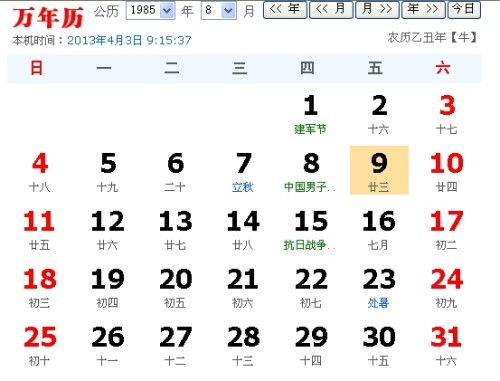Select Sunday the 18th
The height and width of the screenshot is (381, 500).
[40, 288]
